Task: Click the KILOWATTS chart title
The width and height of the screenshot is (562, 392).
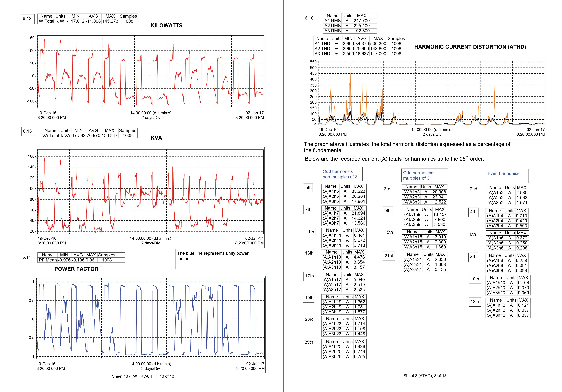Action: coord(166,25)
